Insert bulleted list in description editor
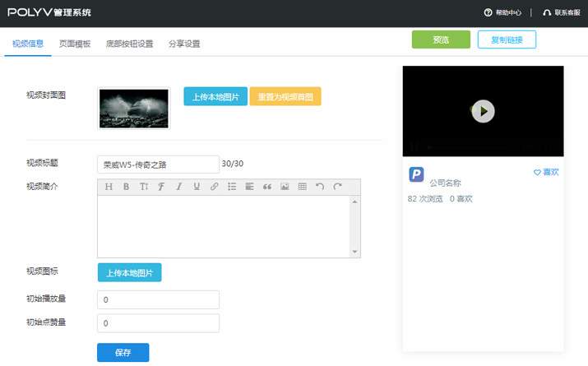Screen dimensions: 588x366 pyautogui.click(x=232, y=187)
